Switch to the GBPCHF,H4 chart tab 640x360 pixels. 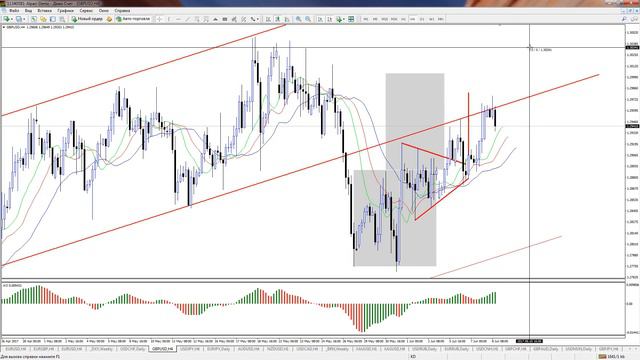point(516,349)
